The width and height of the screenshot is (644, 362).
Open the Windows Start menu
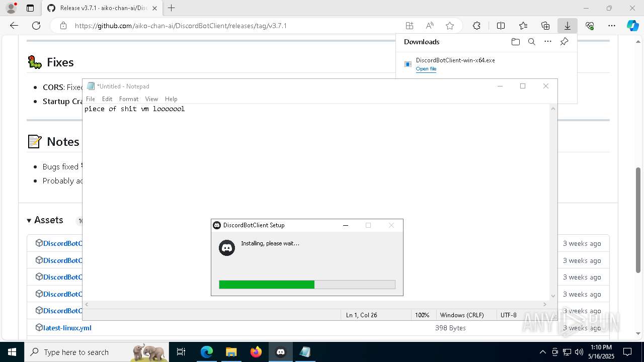tap(12, 352)
